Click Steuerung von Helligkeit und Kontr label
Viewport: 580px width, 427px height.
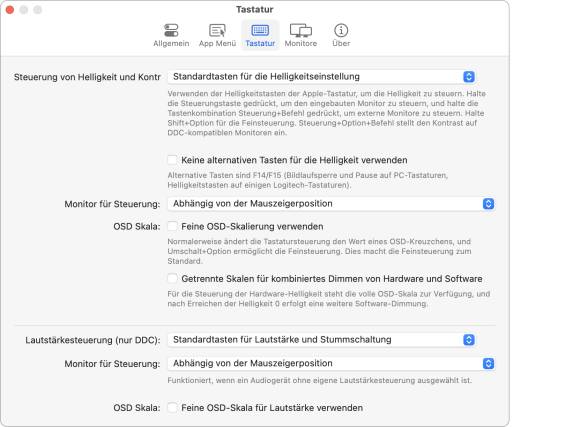click(87, 77)
